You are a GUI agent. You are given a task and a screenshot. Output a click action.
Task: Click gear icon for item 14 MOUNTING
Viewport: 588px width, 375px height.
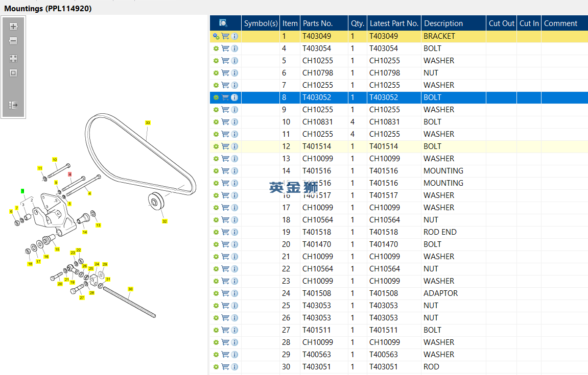coord(216,171)
